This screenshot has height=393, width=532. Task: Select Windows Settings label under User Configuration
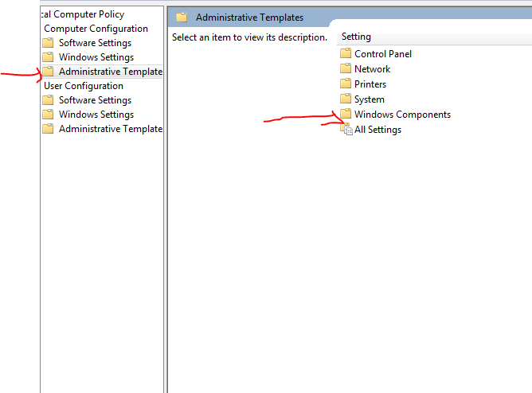pyautogui.click(x=96, y=115)
